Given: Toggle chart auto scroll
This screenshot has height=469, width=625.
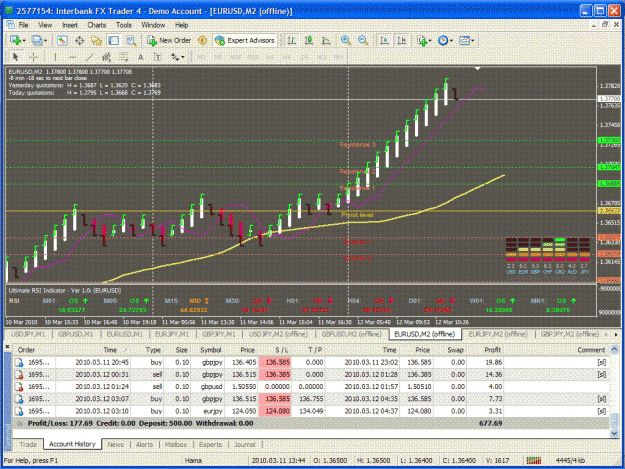Looking at the screenshot, I should [x=385, y=40].
